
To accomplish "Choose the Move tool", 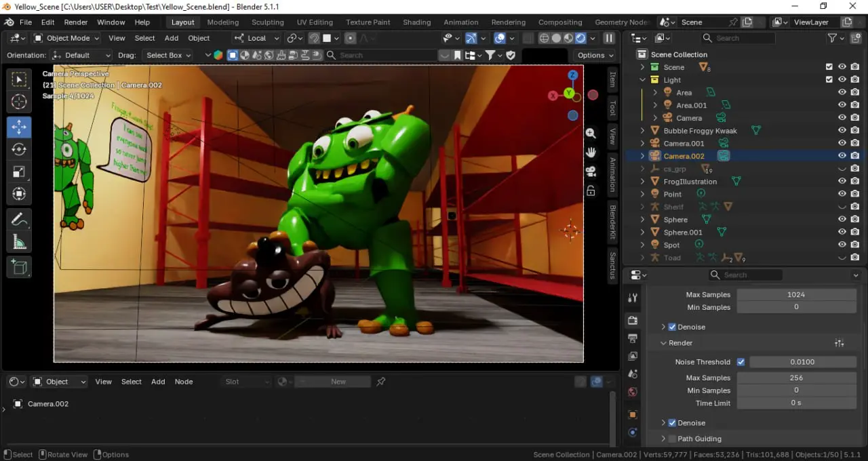I will click(19, 127).
